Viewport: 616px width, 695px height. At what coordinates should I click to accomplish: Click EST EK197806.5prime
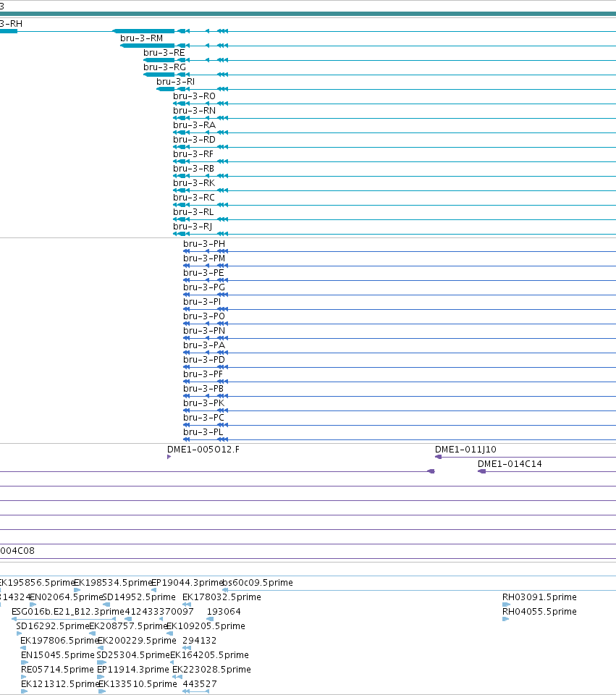[59, 641]
